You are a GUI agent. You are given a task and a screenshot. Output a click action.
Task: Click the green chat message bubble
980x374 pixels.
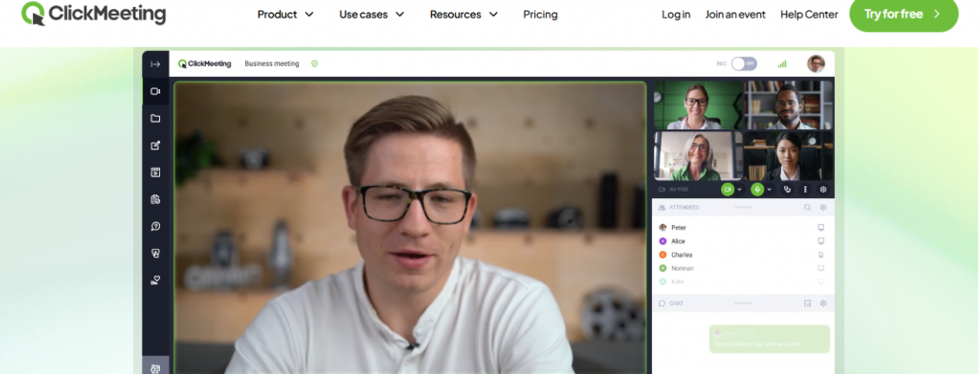(769, 339)
